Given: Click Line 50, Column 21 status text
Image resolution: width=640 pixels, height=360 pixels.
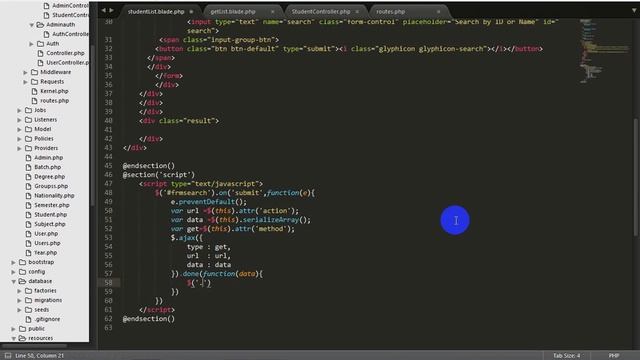Looking at the screenshot, I should (40, 356).
